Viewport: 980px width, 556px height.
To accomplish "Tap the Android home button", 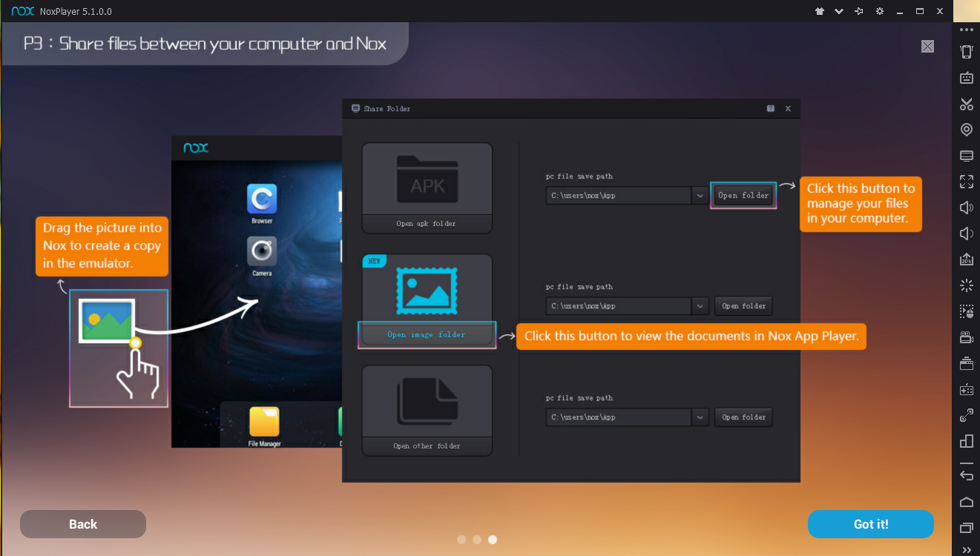I will (x=967, y=502).
